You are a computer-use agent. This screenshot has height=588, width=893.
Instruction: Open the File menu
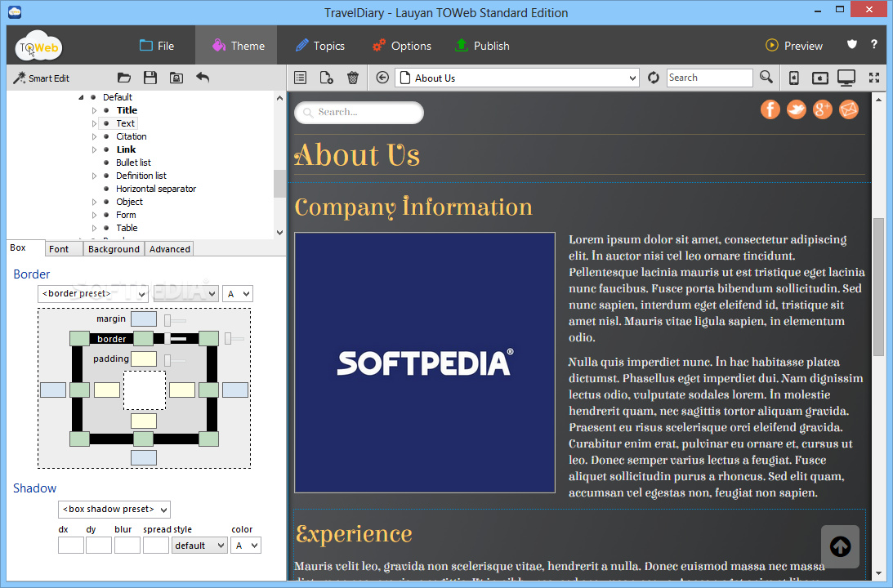point(157,46)
